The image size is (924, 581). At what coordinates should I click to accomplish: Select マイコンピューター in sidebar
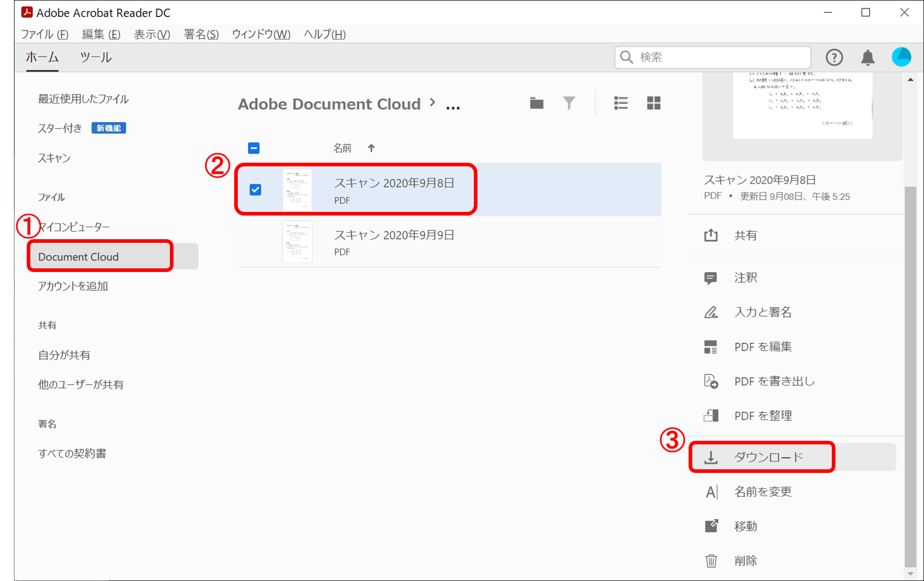pos(74,226)
